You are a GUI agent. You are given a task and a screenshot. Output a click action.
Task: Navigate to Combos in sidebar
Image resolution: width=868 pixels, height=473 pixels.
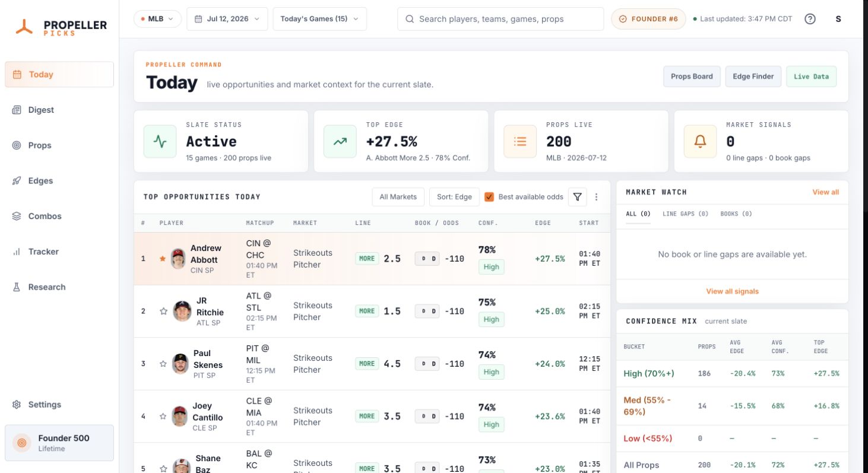pyautogui.click(x=59, y=216)
